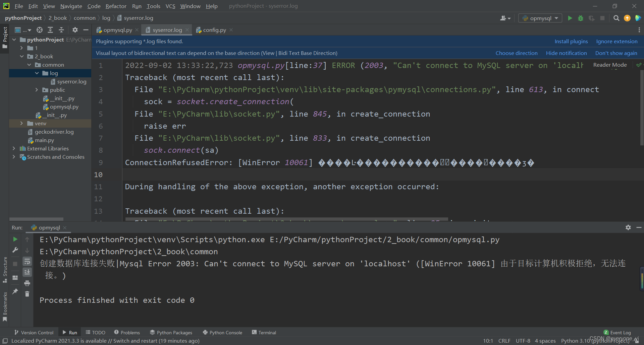Click Hide notification link
The width and height of the screenshot is (644, 345).
(x=566, y=53)
